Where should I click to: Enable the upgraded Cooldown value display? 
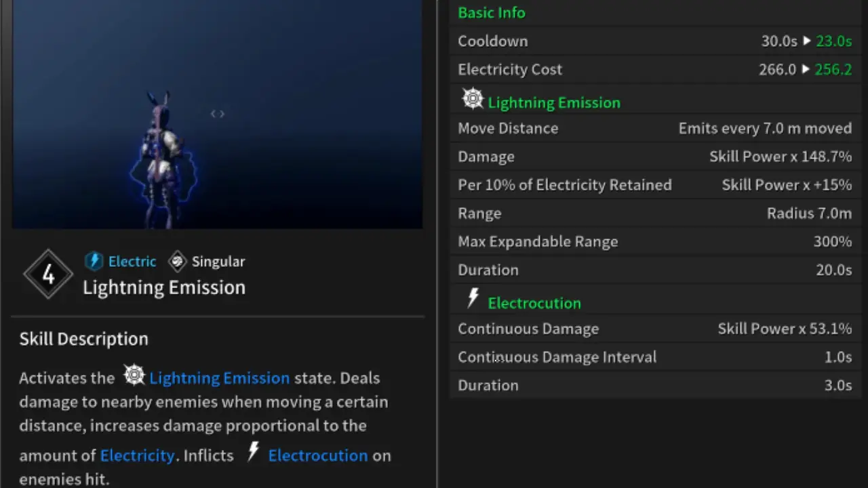pos(833,41)
